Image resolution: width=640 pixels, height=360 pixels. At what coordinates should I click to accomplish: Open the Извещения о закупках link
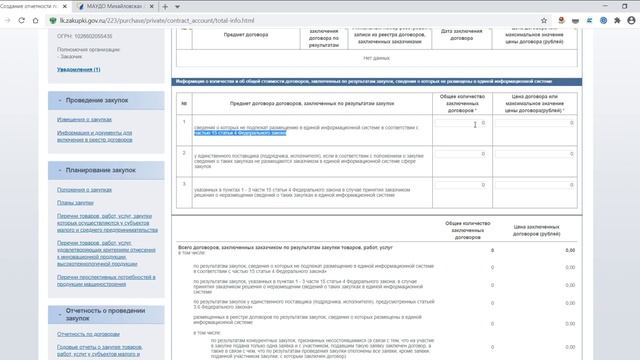(84, 120)
